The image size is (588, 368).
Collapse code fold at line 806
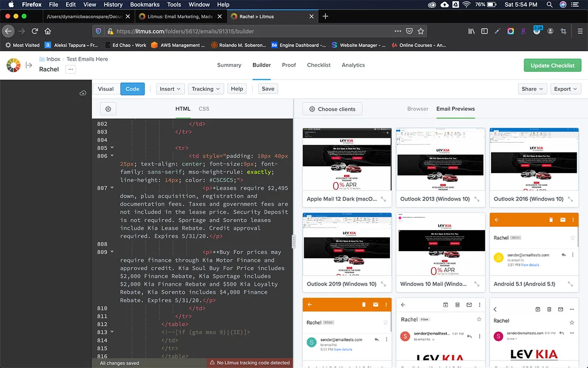(x=112, y=156)
